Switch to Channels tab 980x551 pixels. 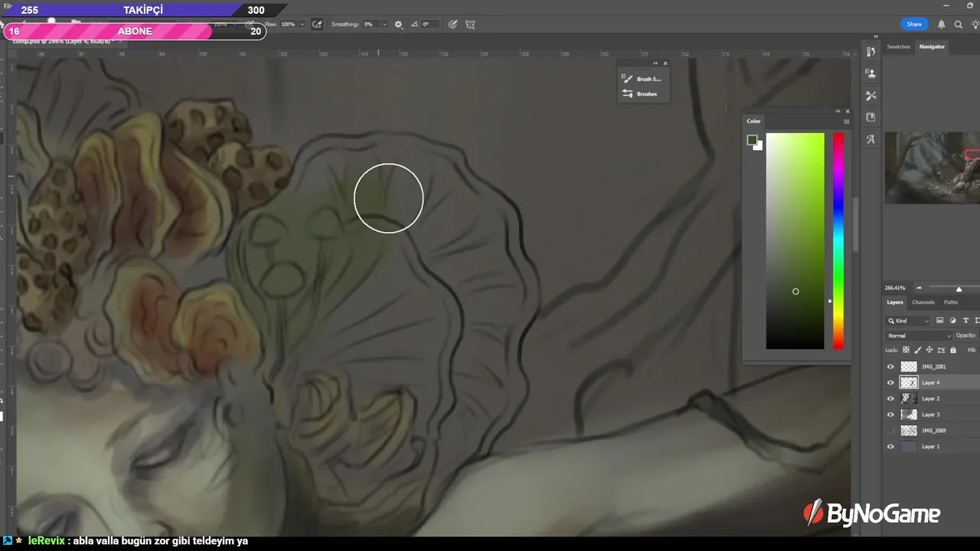923,302
